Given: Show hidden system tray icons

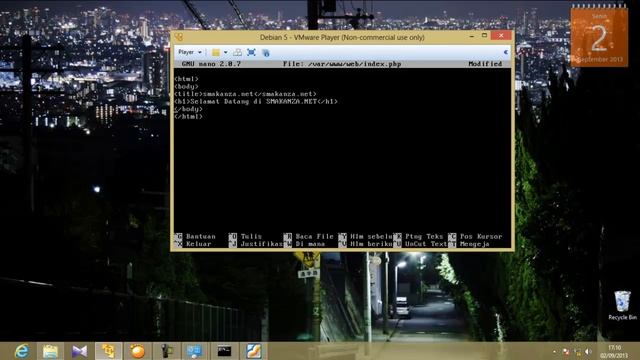Looking at the screenshot, I should 554,351.
